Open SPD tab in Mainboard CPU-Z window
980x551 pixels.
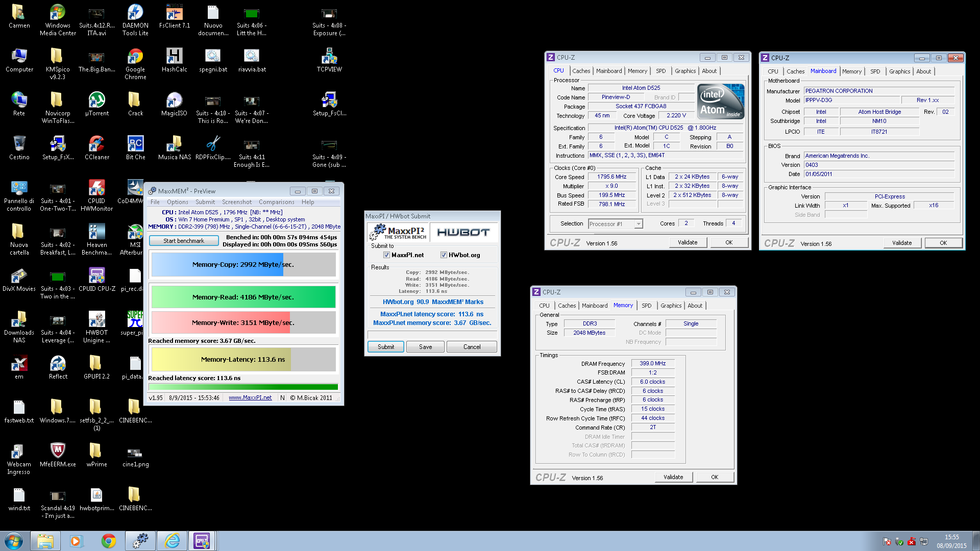tap(875, 71)
